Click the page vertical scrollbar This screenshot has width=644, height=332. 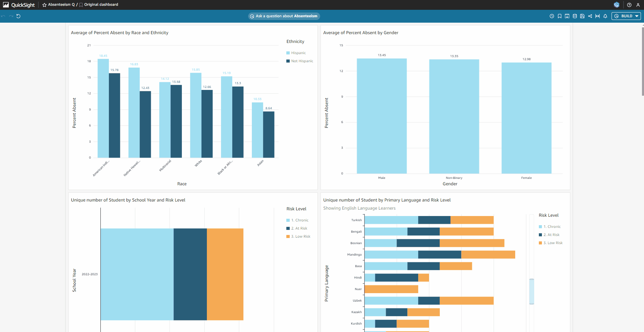(x=643, y=62)
